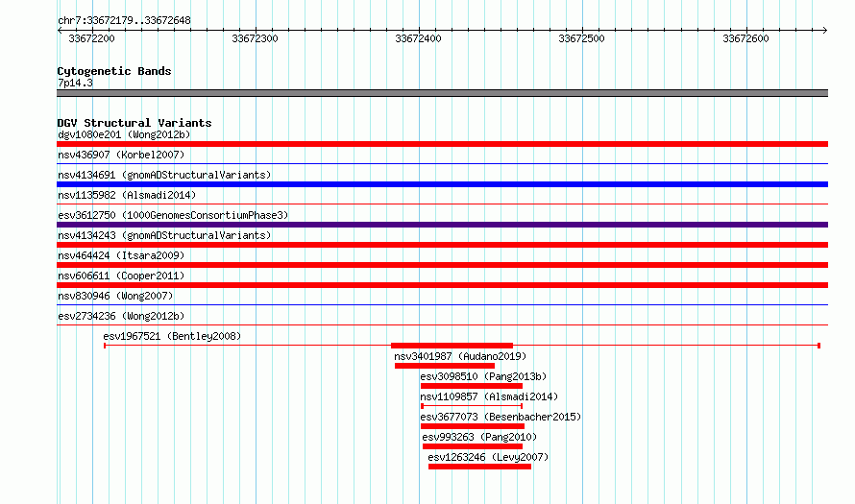Click the thin blue line of nsv830946
Screen dimensions: 855x504
(442, 304)
